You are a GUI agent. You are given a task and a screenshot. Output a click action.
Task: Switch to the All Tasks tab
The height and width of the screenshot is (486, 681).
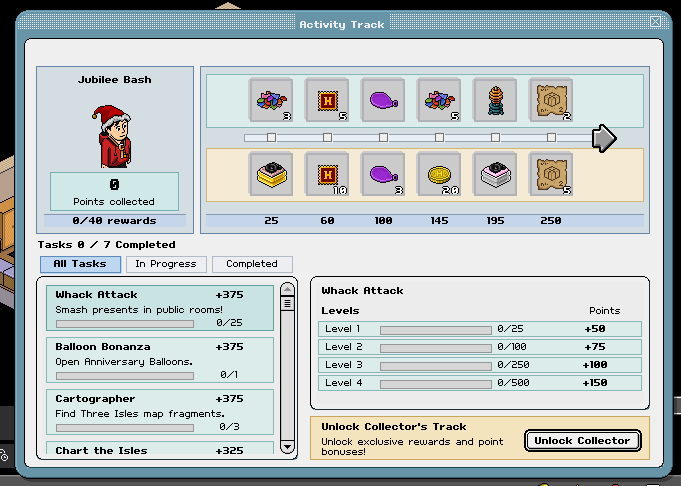click(x=80, y=264)
